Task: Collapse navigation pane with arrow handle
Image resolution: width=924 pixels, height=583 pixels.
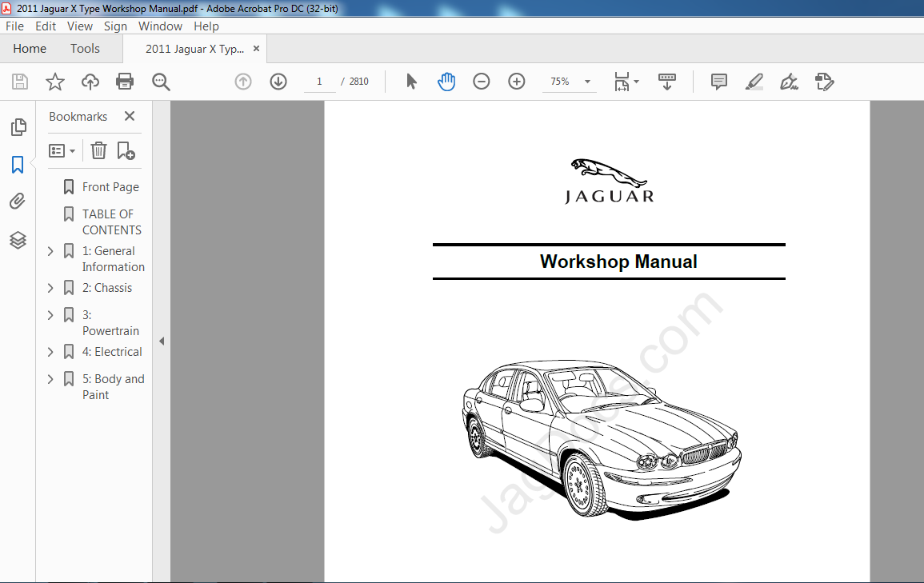Action: click(x=162, y=341)
